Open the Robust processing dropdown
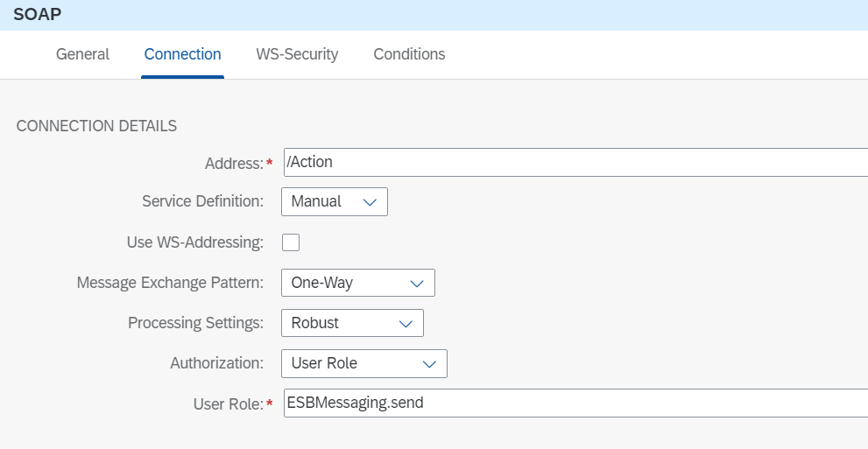Screen dimensions: 868x449 click(x=353, y=323)
